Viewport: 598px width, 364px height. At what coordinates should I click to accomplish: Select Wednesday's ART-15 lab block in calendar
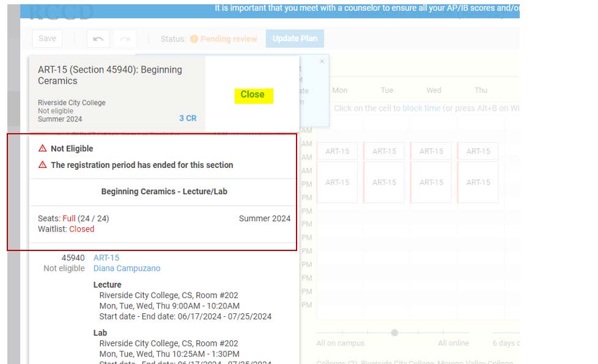[431, 183]
